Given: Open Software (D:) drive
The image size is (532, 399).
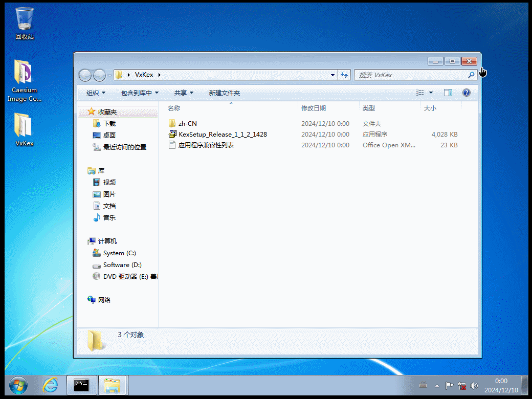Looking at the screenshot, I should (122, 264).
